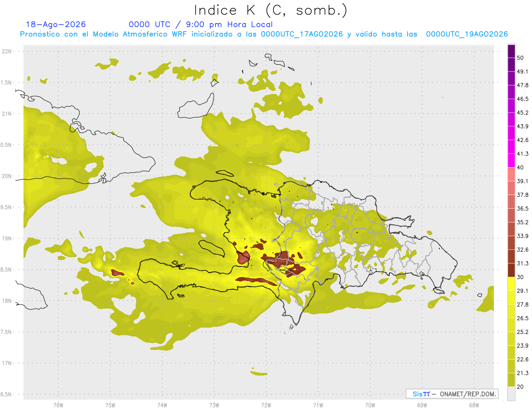Click the '40' colorbar label
This screenshot has width=532, height=411.
520,168
